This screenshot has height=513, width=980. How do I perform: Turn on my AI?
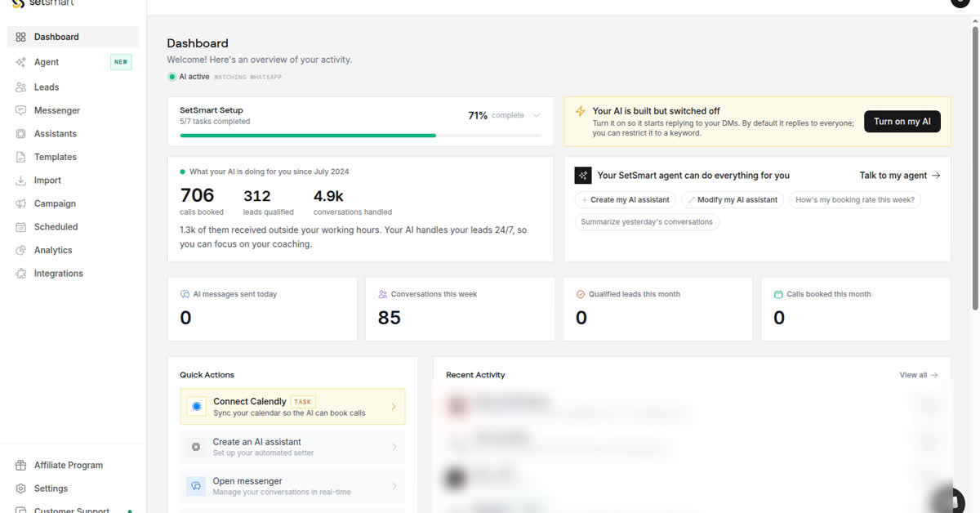[902, 122]
